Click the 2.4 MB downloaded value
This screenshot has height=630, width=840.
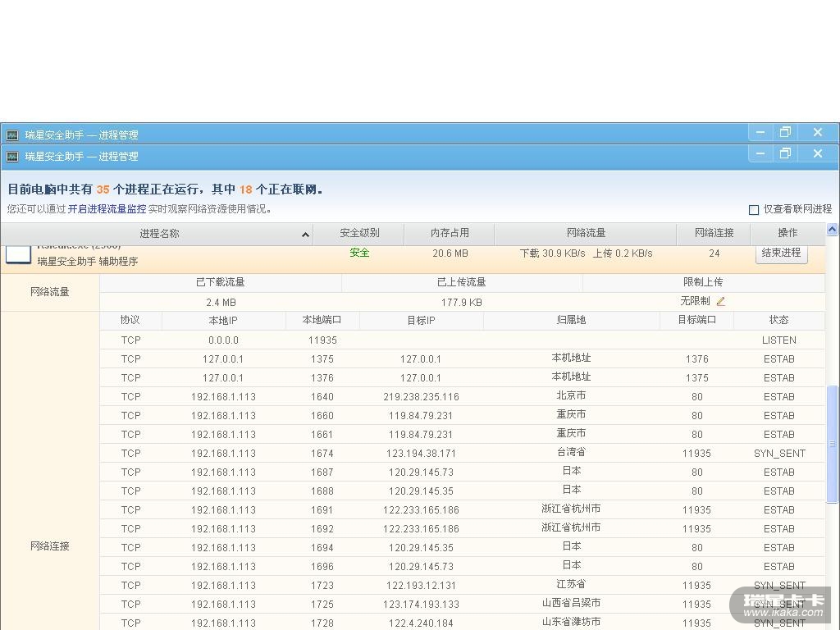click(x=221, y=303)
